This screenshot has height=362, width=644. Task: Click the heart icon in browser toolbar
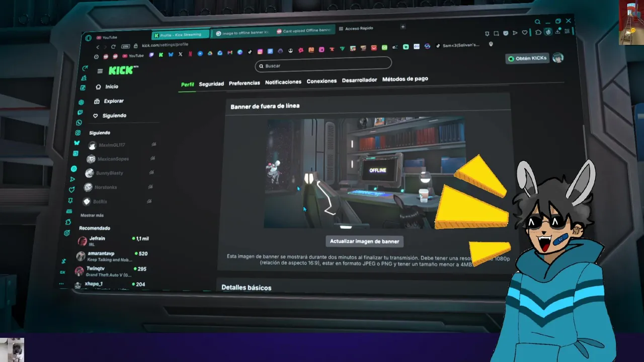[525, 32]
